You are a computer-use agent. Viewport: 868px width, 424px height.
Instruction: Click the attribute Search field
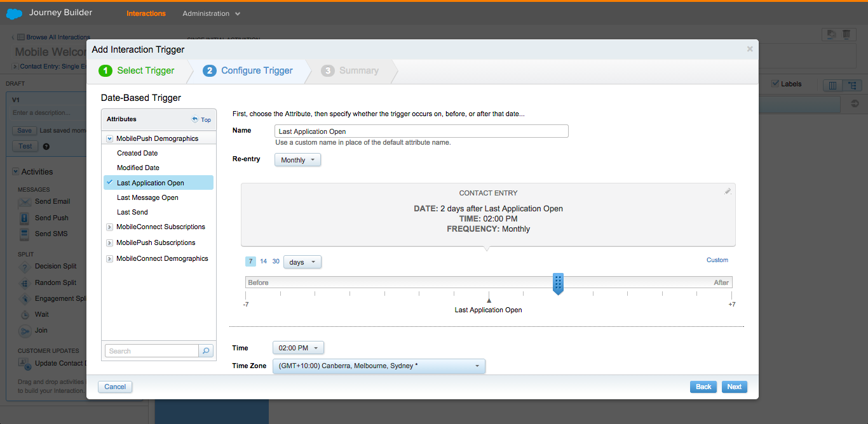pyautogui.click(x=152, y=350)
